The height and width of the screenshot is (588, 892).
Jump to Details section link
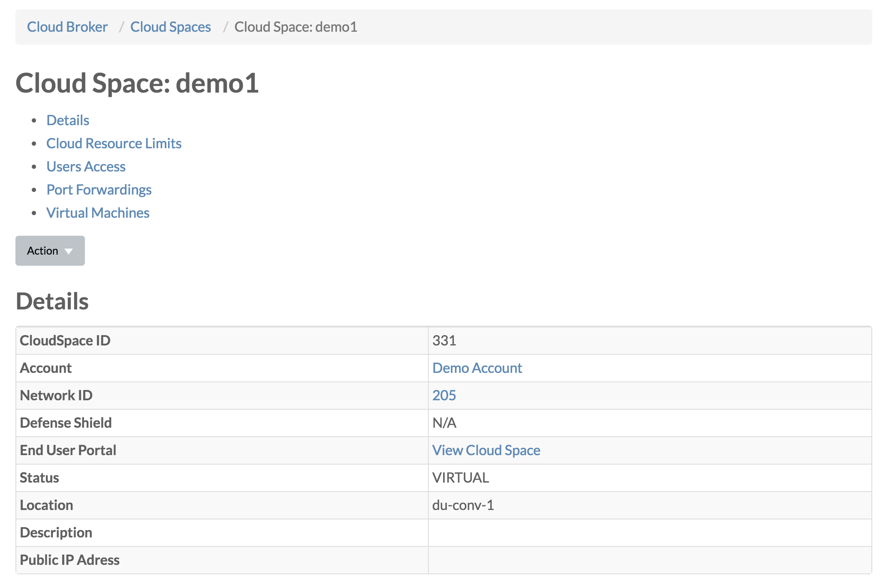(68, 120)
